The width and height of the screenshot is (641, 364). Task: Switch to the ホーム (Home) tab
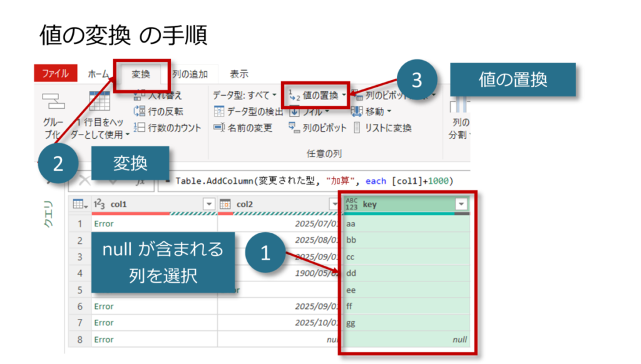tap(98, 74)
